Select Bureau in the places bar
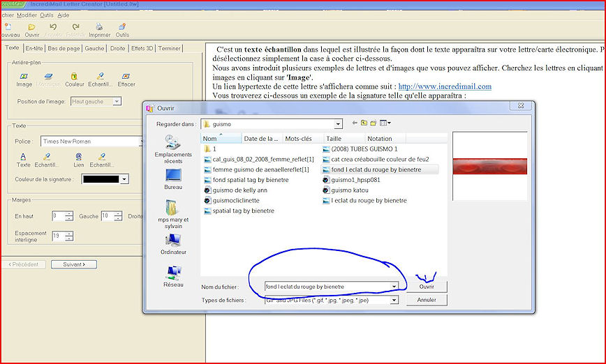 [x=173, y=179]
